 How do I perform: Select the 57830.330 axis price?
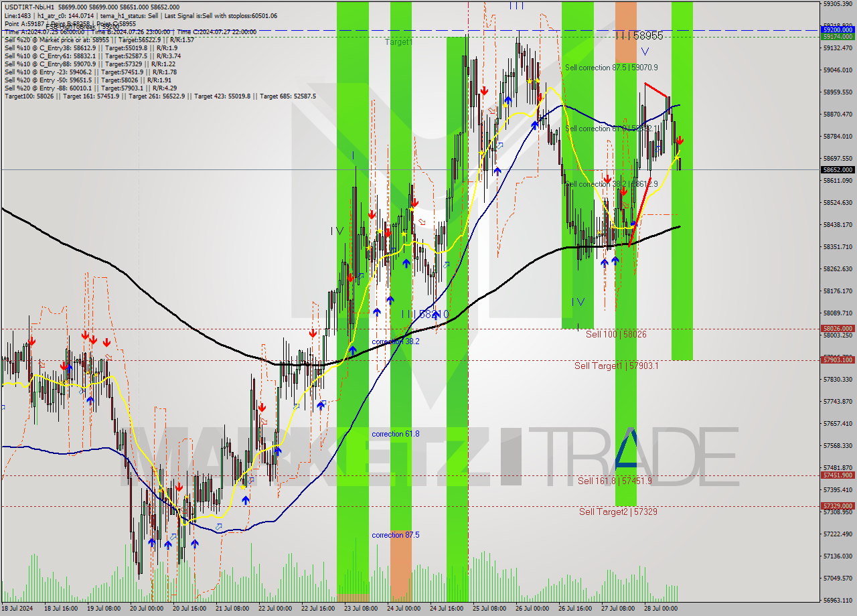point(838,379)
